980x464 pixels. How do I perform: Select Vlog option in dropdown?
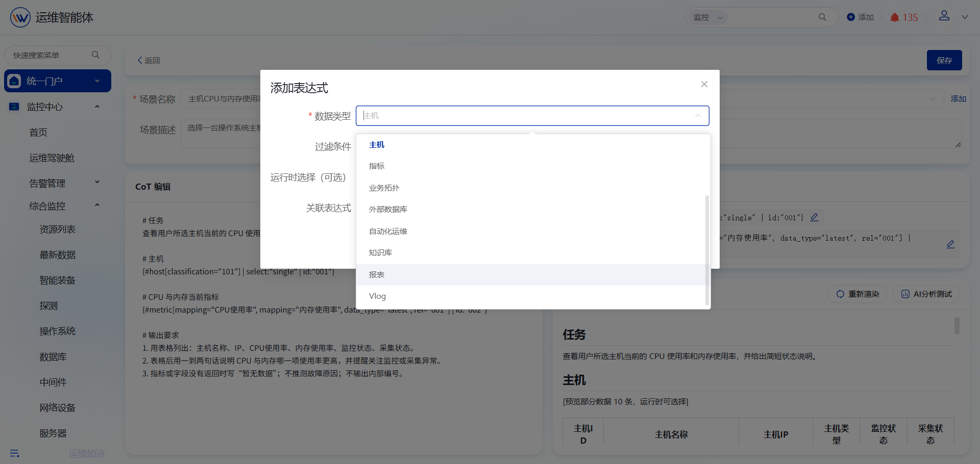[x=531, y=296]
